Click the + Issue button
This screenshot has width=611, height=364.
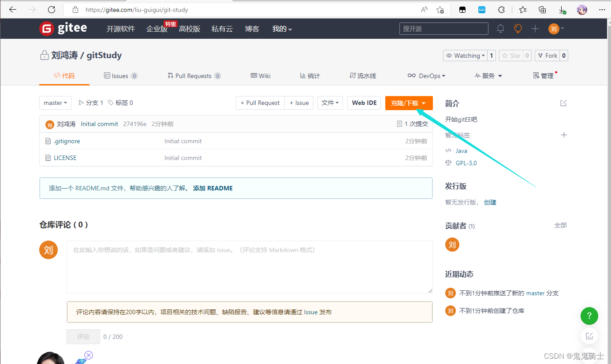pyautogui.click(x=299, y=103)
